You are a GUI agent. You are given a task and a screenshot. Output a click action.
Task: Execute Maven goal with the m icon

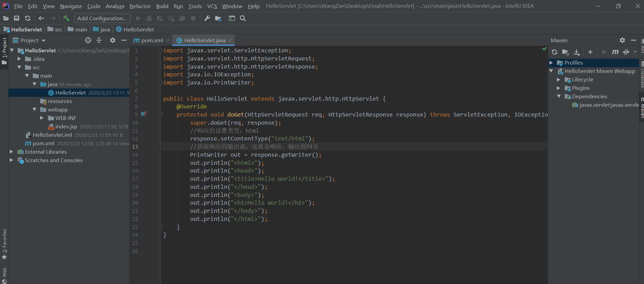click(x=615, y=52)
